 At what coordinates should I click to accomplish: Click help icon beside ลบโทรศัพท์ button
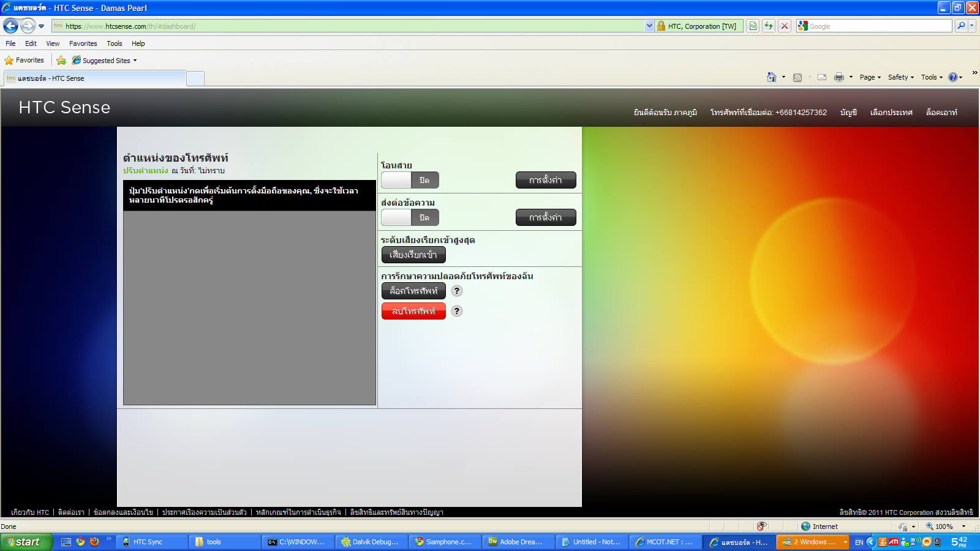[457, 311]
